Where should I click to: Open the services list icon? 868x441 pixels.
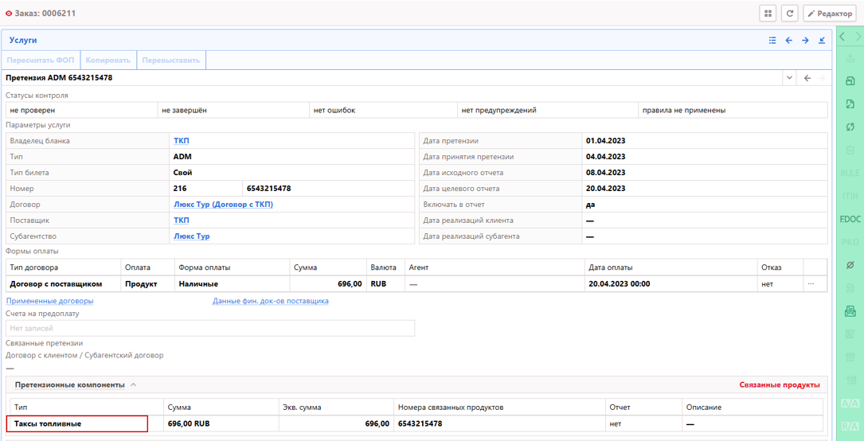(772, 41)
